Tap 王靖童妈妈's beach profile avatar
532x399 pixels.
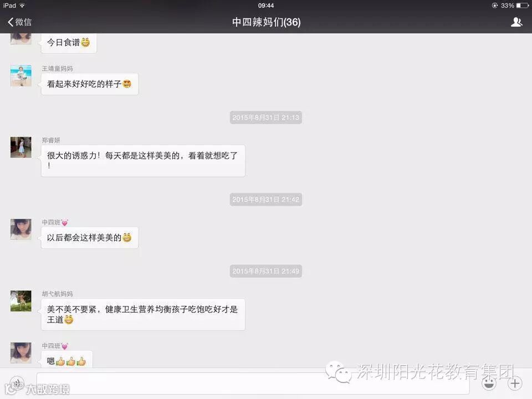pyautogui.click(x=21, y=76)
